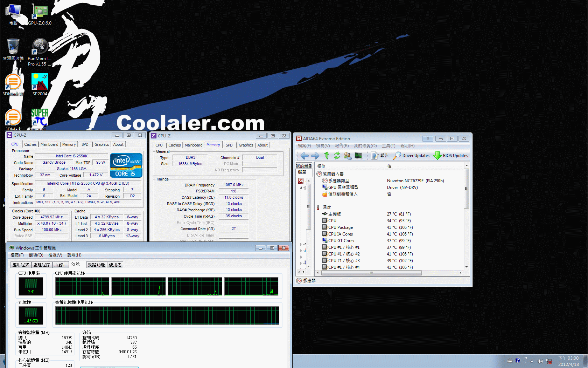Open the 工具(T) menu in AIDA64
The image size is (588, 368).
pyautogui.click(x=388, y=146)
